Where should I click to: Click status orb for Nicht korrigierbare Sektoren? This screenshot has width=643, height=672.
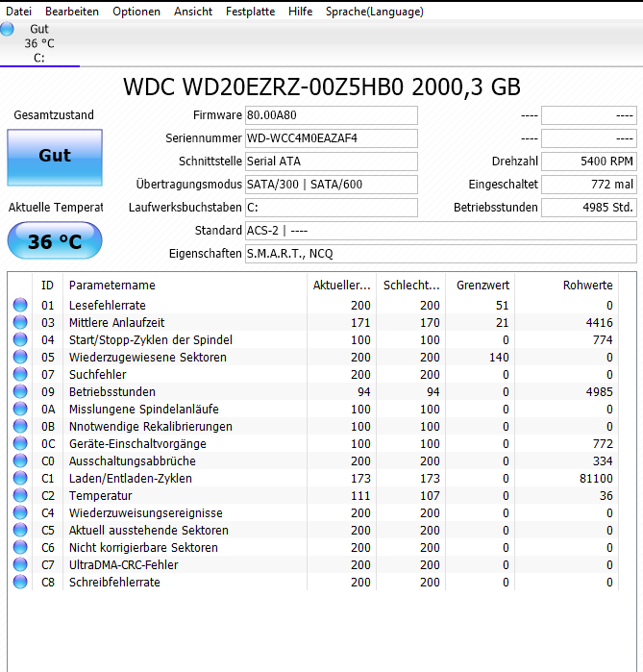pyautogui.click(x=20, y=547)
